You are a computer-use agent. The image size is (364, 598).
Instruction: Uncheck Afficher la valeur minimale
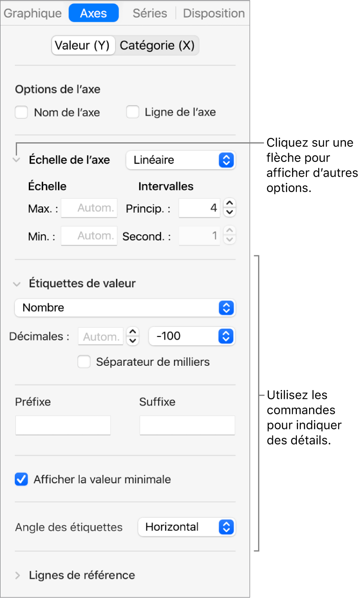click(21, 480)
